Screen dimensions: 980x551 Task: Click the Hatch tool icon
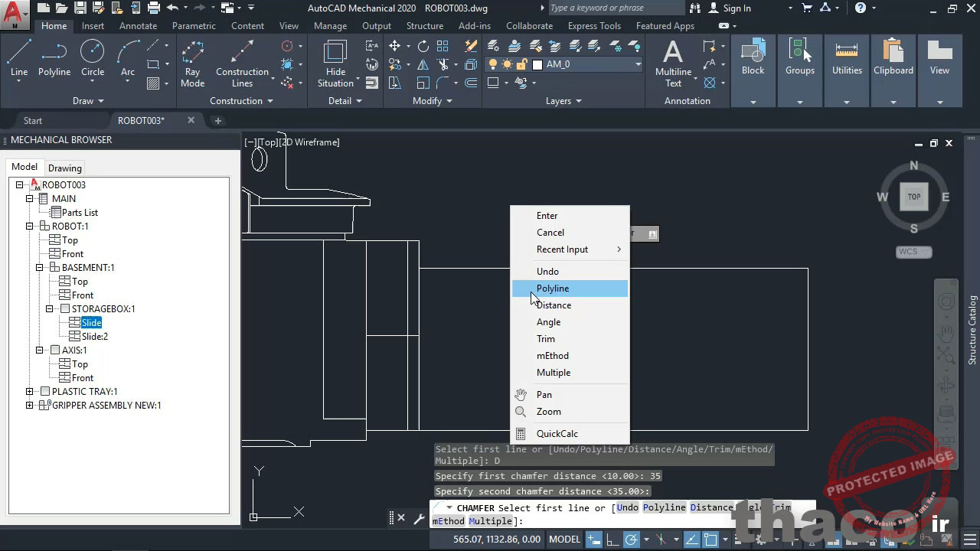(153, 83)
